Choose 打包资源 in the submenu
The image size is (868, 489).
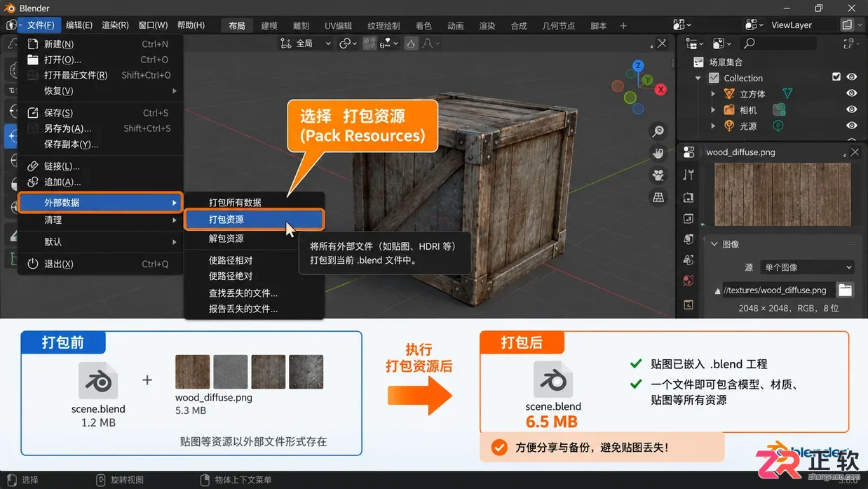(255, 220)
